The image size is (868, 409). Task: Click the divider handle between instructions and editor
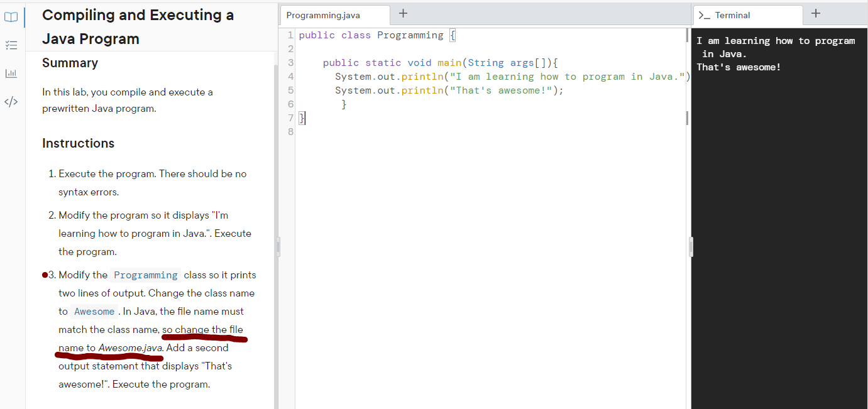click(277, 247)
